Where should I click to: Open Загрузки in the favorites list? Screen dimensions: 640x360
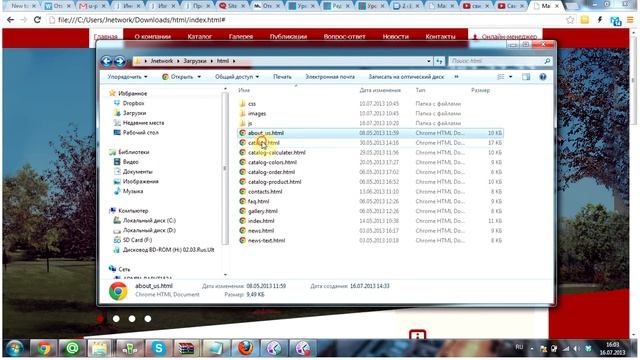click(134, 113)
